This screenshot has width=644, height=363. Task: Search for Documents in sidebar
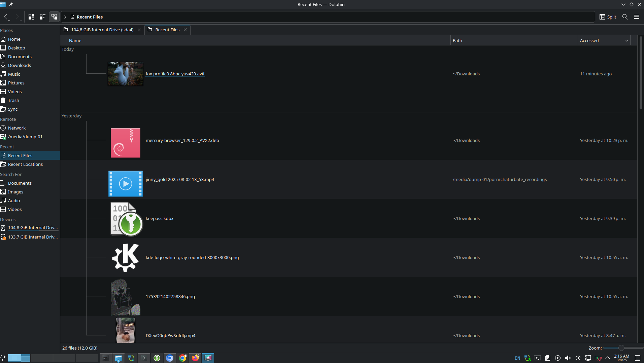coord(30,183)
